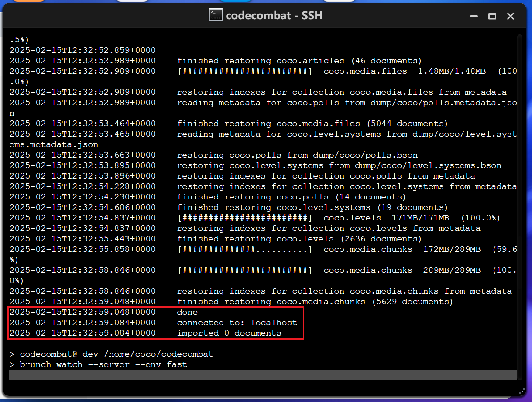
Task: Click the 'done' log message
Action: click(x=187, y=312)
